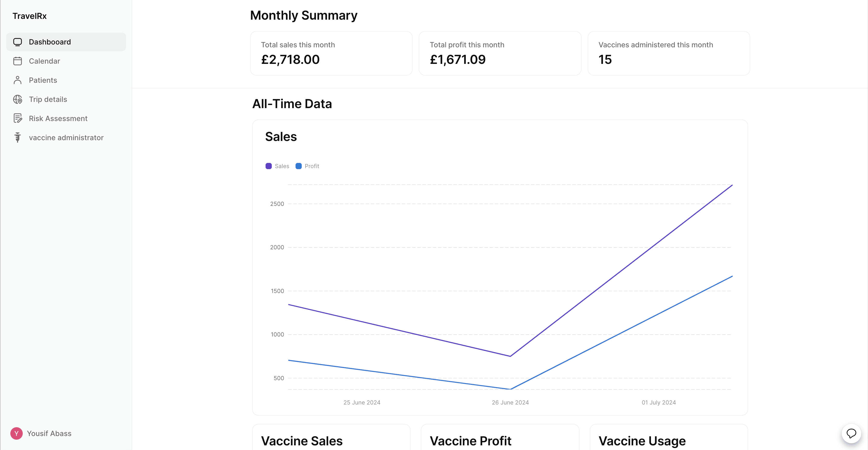Click the 26 June 2024 axis label
Viewport: 868px width, 450px height.
(510, 402)
